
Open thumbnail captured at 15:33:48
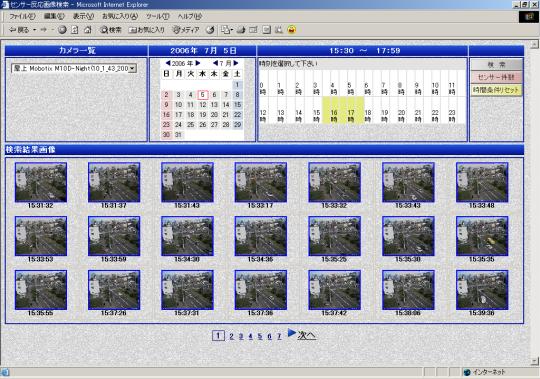(482, 182)
